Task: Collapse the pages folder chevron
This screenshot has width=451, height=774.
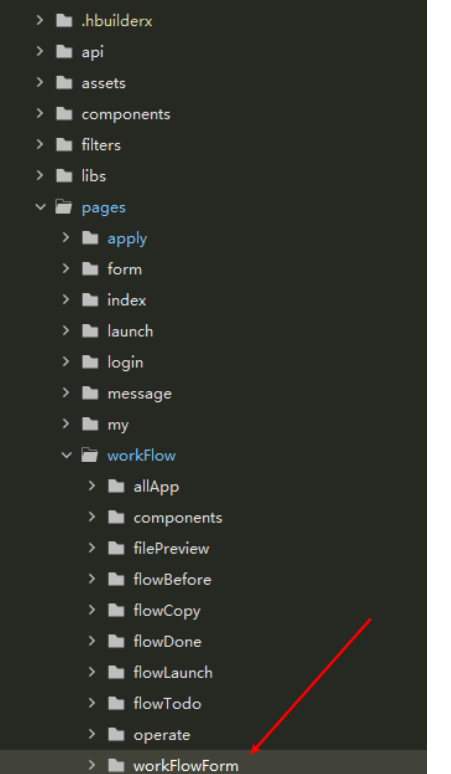Action: (x=40, y=207)
